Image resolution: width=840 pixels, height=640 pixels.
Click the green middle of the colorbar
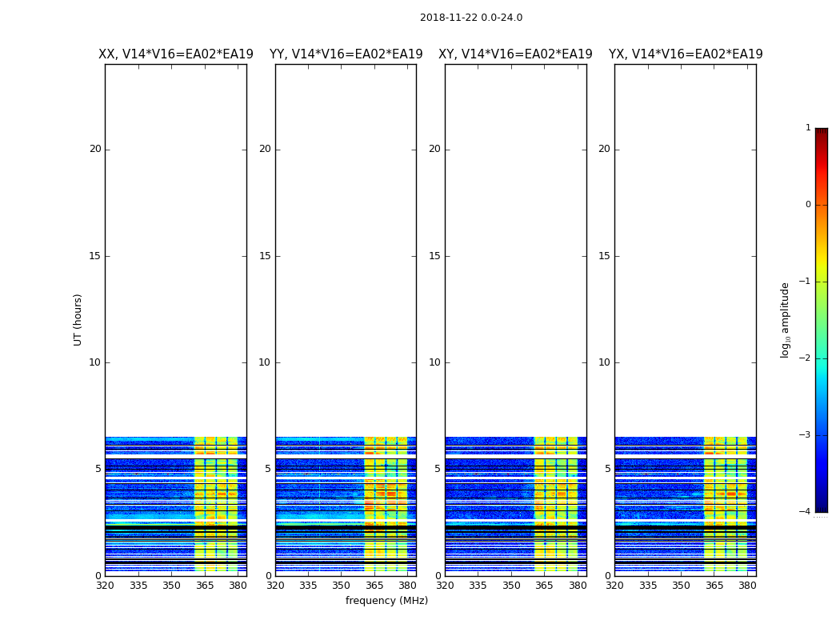coord(822,326)
